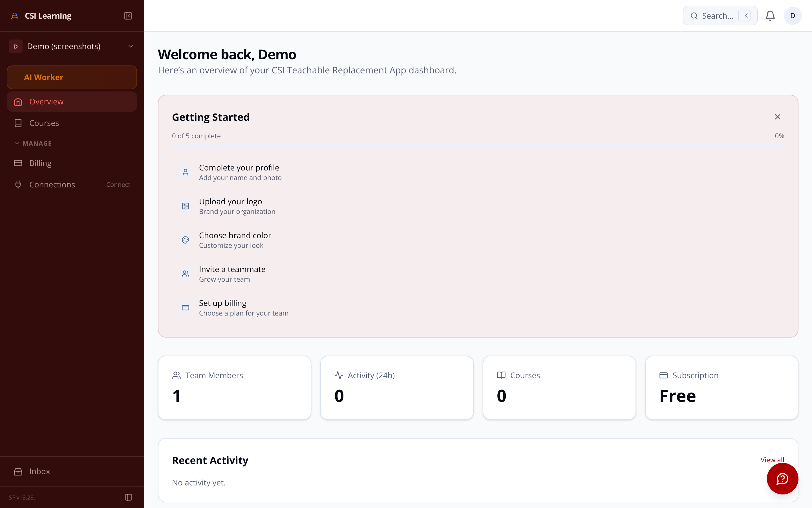Click the Connect link beside Connections
This screenshot has height=508, width=812.
[118, 185]
